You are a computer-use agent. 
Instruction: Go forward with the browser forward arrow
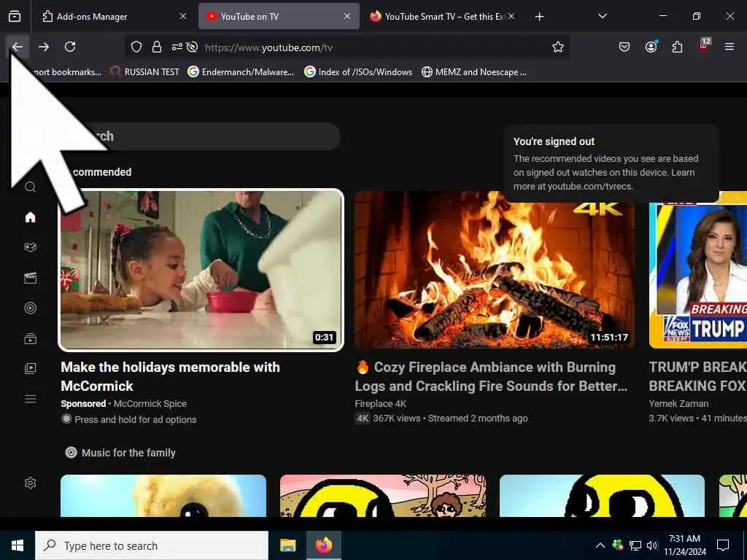click(x=44, y=47)
